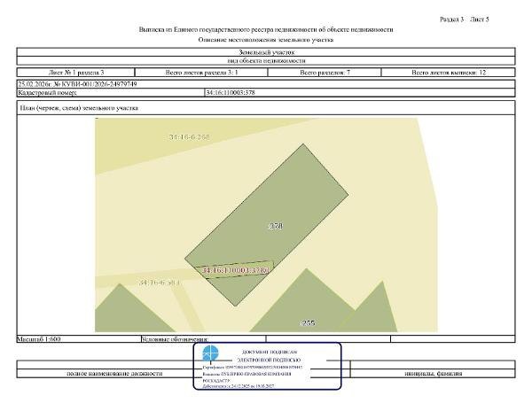The height and width of the screenshot is (411, 532).
Task: Select neighbouring parcel label '255'
Action: (x=308, y=323)
